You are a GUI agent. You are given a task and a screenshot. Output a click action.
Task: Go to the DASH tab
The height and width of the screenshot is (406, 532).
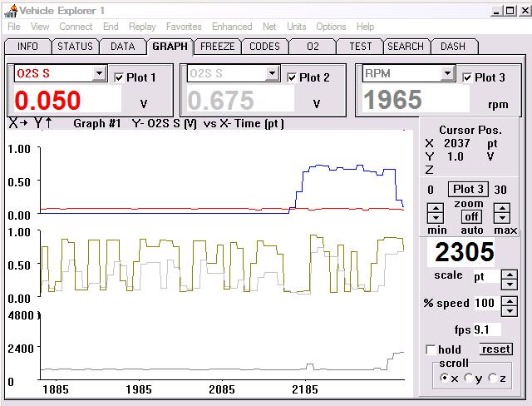tap(453, 47)
